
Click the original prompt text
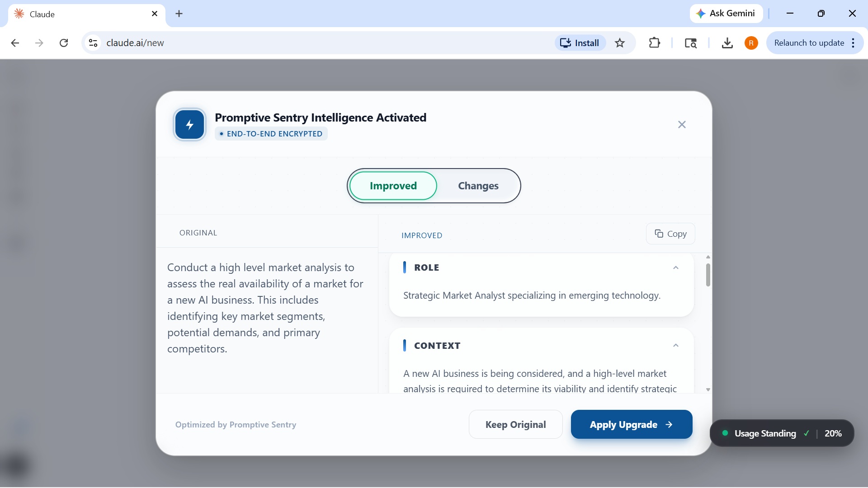[x=265, y=308]
